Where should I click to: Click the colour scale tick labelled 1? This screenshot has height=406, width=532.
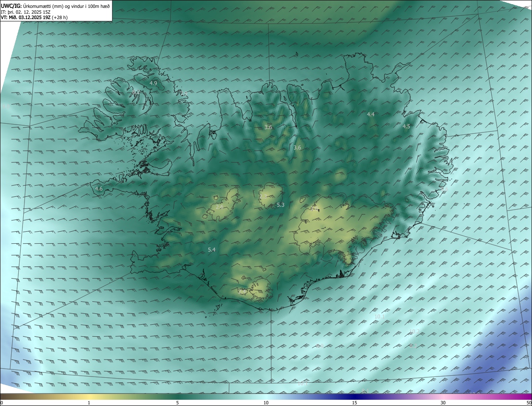click(89, 403)
